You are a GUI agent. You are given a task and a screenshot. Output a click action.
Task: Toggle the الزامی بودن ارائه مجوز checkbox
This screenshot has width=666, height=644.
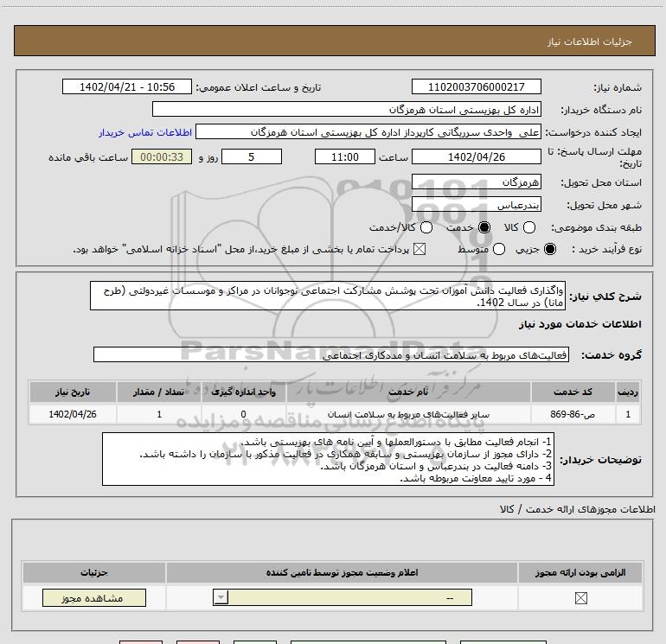point(580,597)
